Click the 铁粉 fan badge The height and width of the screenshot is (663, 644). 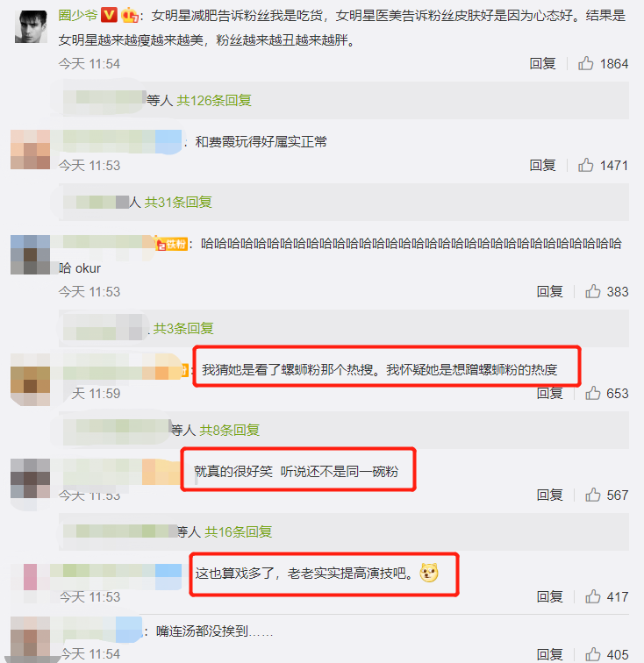pyautogui.click(x=171, y=244)
